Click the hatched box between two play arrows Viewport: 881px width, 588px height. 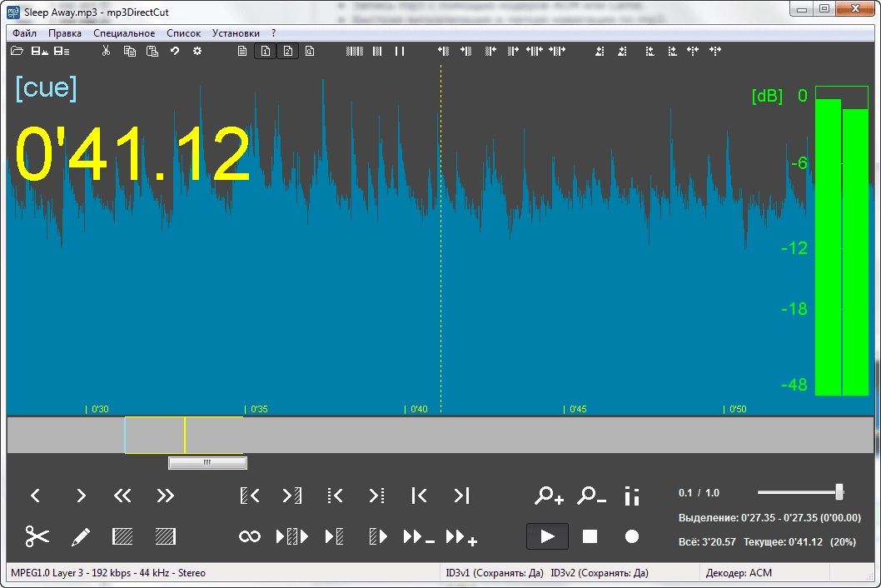point(292,537)
